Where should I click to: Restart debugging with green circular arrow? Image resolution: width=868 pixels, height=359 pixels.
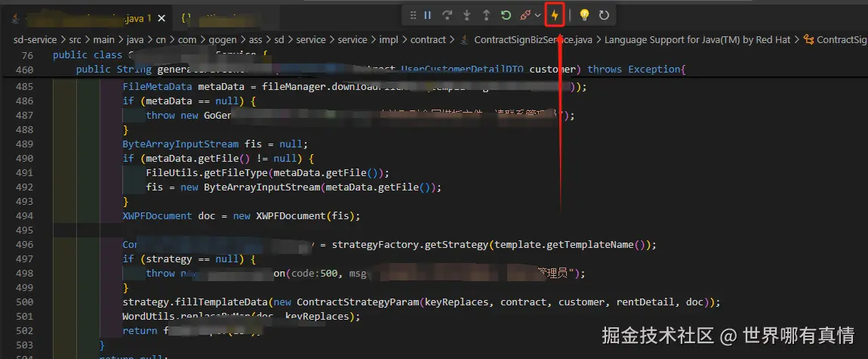click(506, 16)
